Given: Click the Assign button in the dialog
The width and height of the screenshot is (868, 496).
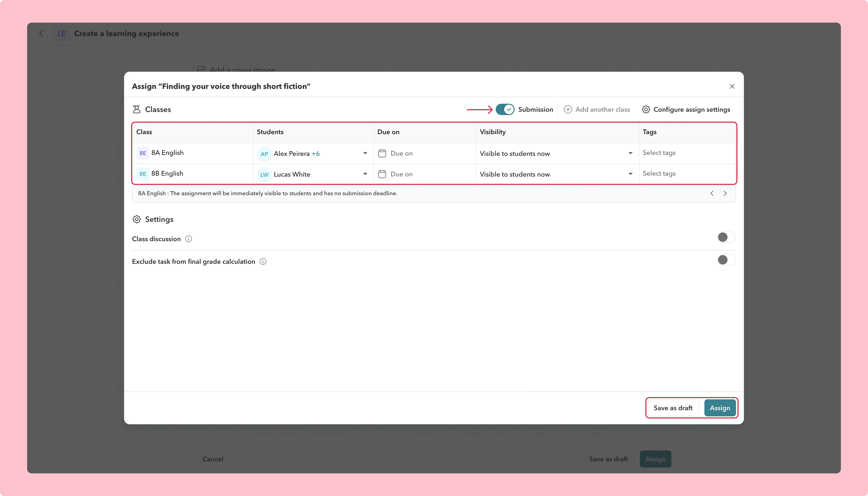Looking at the screenshot, I should tap(720, 408).
